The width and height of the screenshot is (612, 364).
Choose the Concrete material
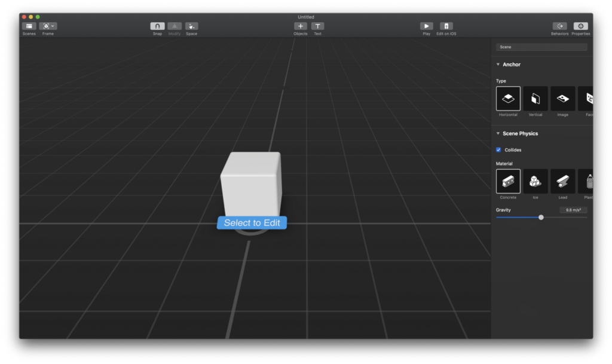508,182
